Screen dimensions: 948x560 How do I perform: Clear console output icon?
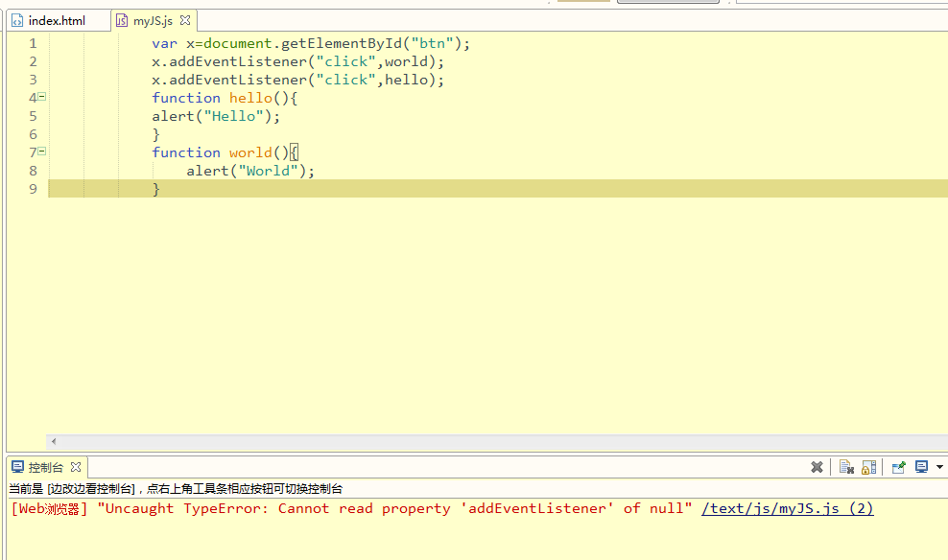tap(846, 467)
